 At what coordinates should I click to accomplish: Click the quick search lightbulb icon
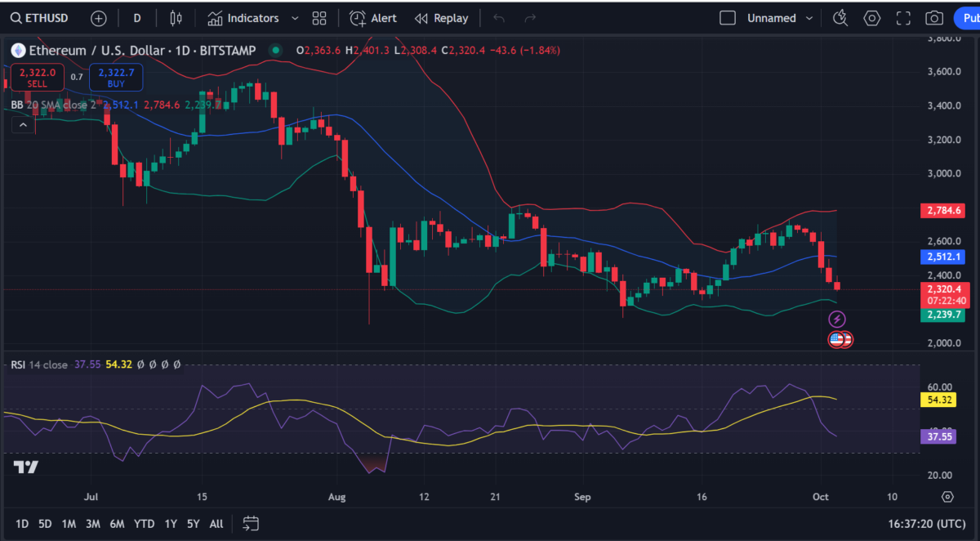[x=840, y=18]
